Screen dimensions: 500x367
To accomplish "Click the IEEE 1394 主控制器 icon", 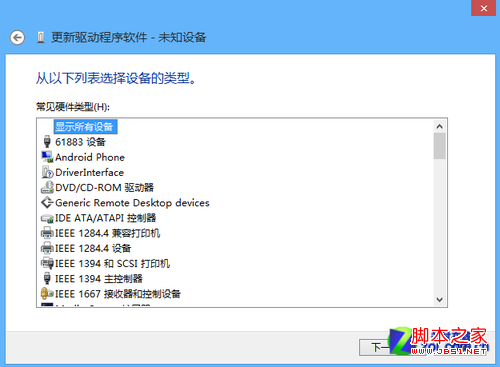I will tap(47, 278).
